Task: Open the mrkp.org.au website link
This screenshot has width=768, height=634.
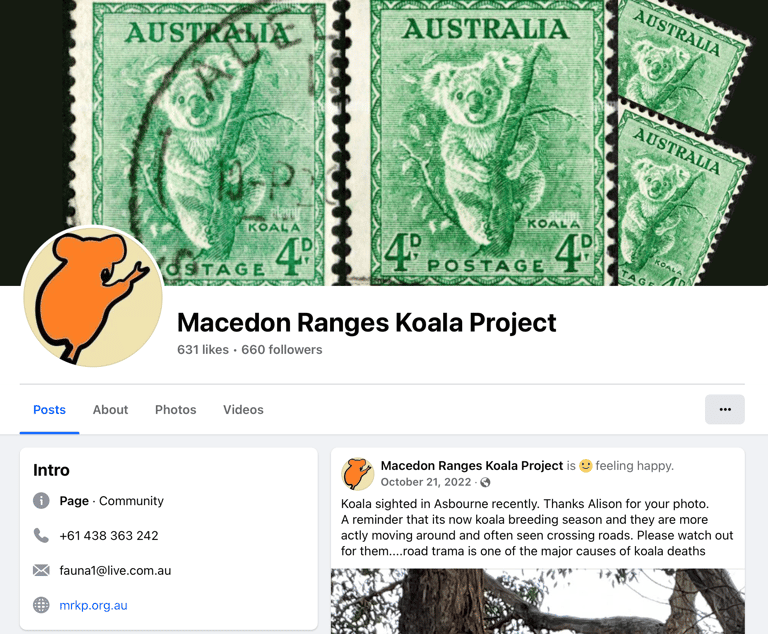Action: tap(94, 605)
